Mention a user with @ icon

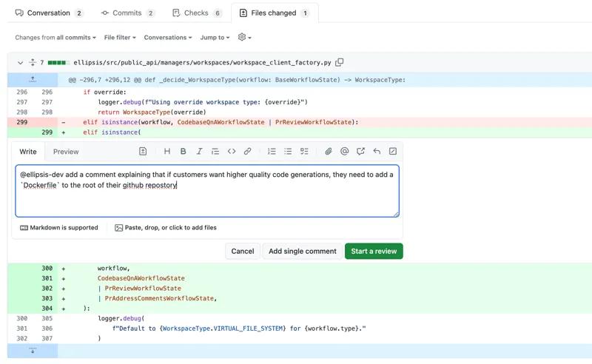[x=344, y=152]
